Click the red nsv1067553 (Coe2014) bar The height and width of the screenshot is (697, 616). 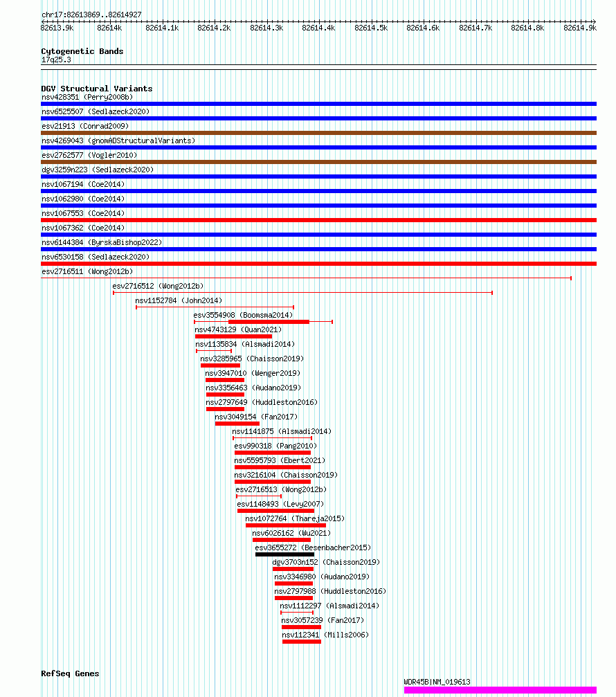point(318,220)
